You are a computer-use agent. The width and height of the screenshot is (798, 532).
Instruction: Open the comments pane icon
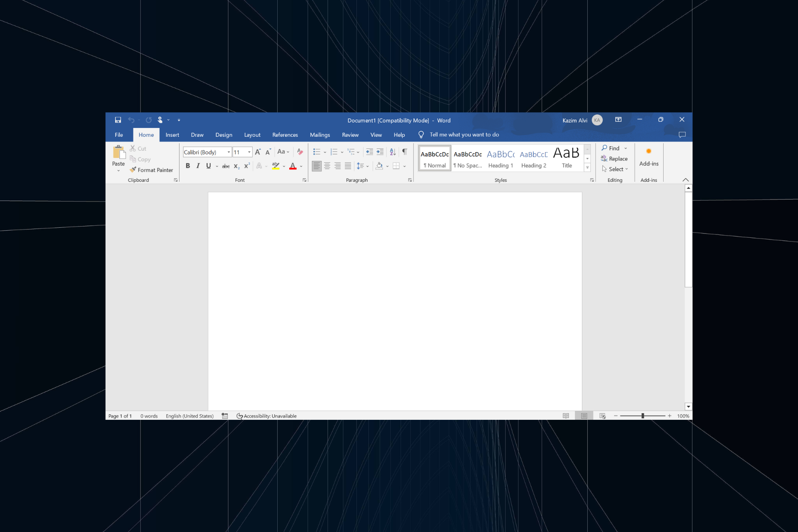(x=682, y=135)
